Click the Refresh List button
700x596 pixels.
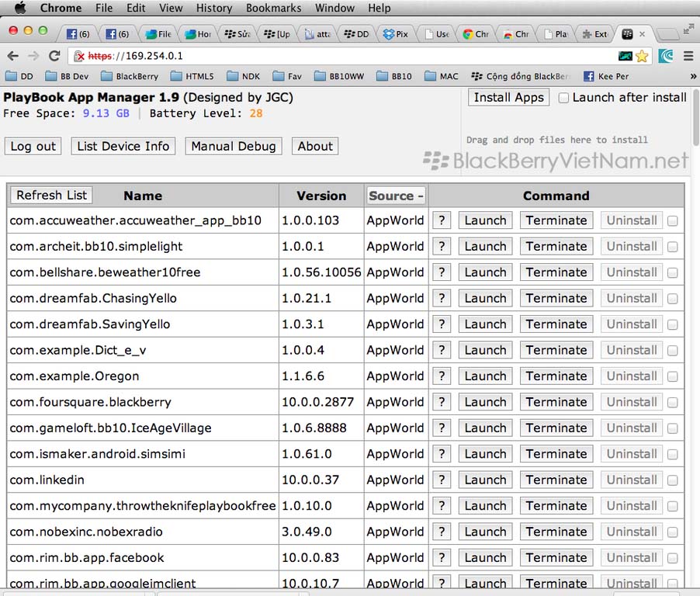pos(51,195)
